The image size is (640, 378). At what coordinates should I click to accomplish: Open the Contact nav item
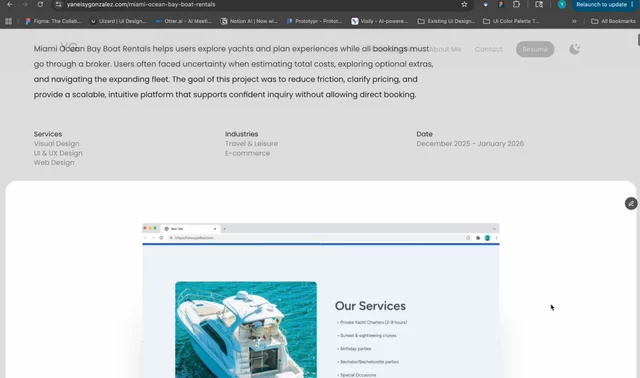(x=488, y=49)
